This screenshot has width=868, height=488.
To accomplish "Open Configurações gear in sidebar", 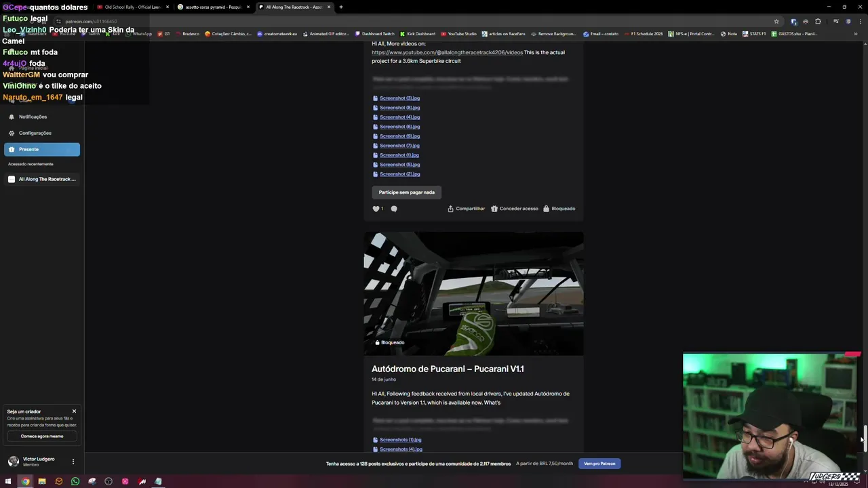I will click(41, 133).
